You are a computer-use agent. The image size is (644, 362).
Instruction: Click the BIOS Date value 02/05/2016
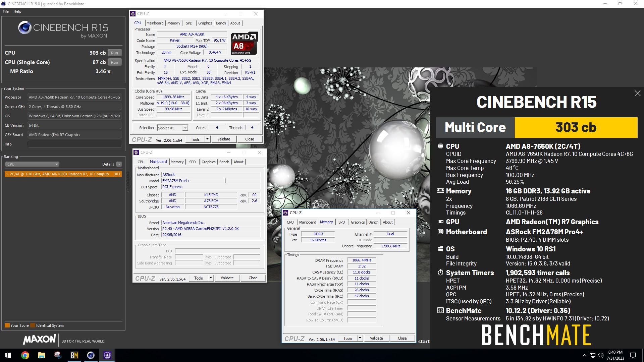(x=211, y=235)
